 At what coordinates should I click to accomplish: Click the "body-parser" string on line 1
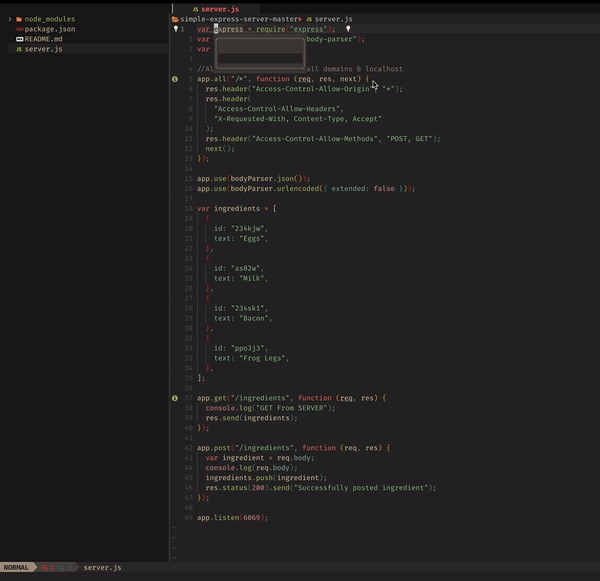pos(331,39)
